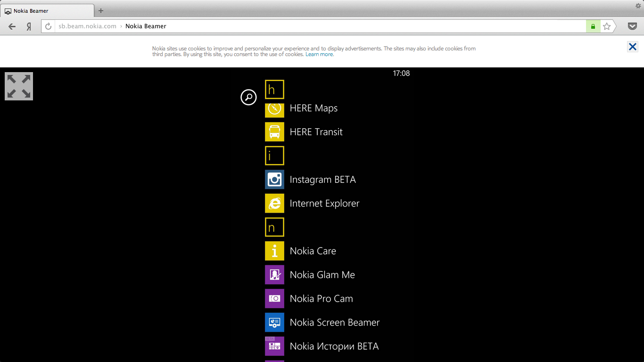
Task: Jump to letter via the 'h' tile
Action: [x=274, y=90]
